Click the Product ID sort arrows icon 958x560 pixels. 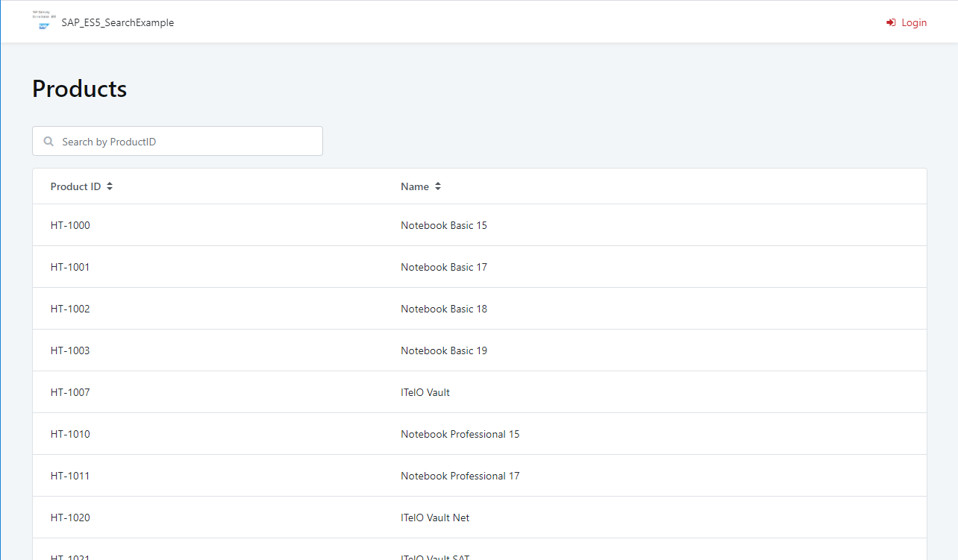tap(110, 186)
